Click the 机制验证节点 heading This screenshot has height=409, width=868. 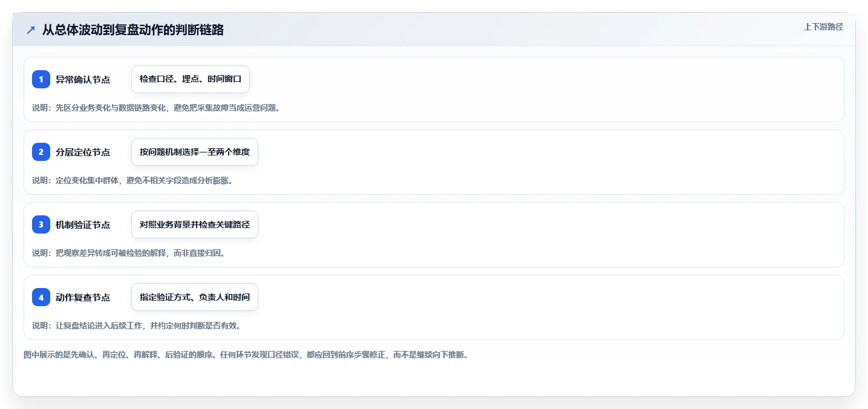pos(83,224)
